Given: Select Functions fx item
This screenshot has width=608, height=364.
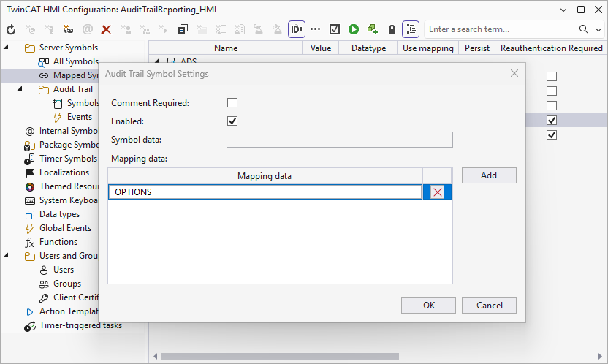Looking at the screenshot, I should [51, 242].
